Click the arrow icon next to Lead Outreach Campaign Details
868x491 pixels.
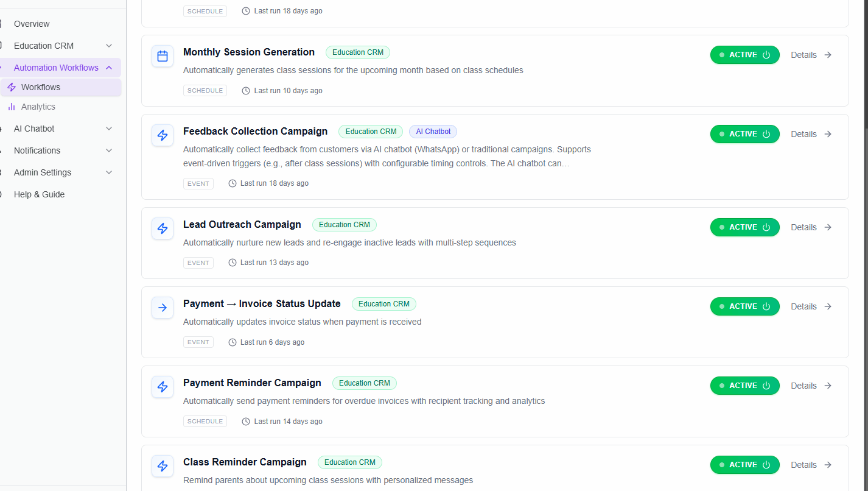coord(828,227)
